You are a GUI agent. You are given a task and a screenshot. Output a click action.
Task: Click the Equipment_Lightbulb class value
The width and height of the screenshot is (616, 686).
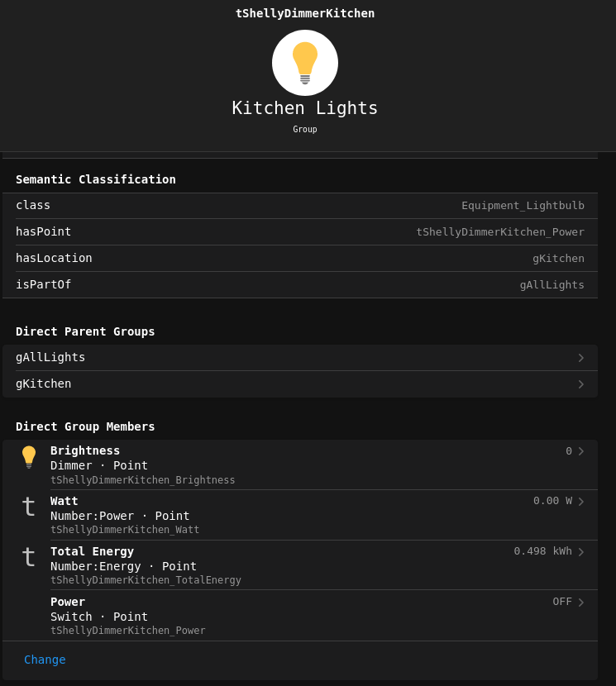(x=523, y=206)
